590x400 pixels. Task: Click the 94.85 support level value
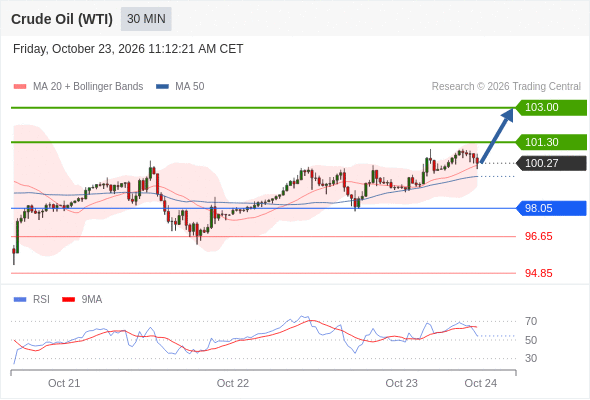[538, 273]
